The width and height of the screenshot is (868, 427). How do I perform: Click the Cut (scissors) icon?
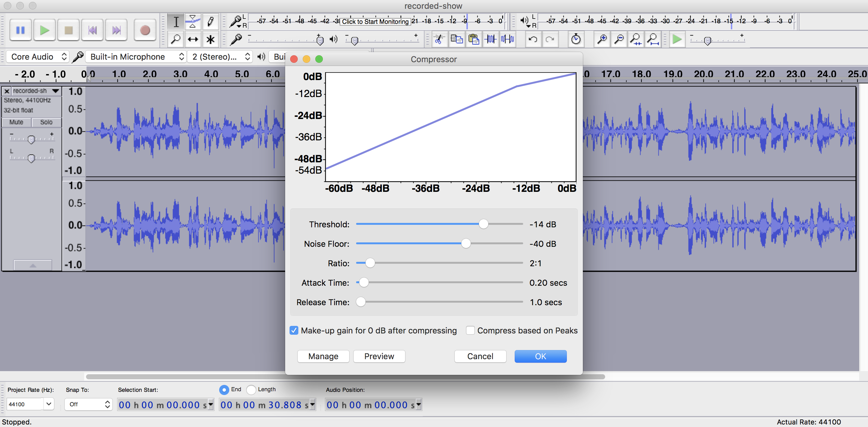(x=439, y=40)
